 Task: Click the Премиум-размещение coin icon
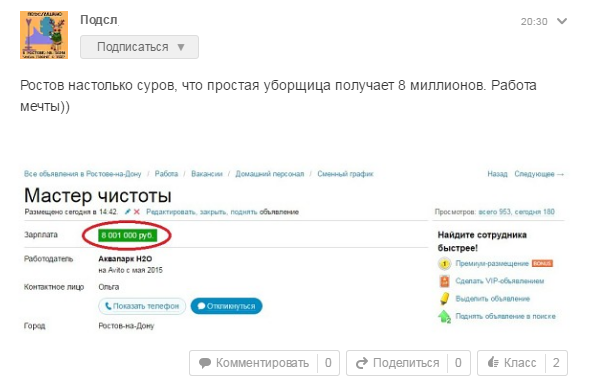coord(445,264)
